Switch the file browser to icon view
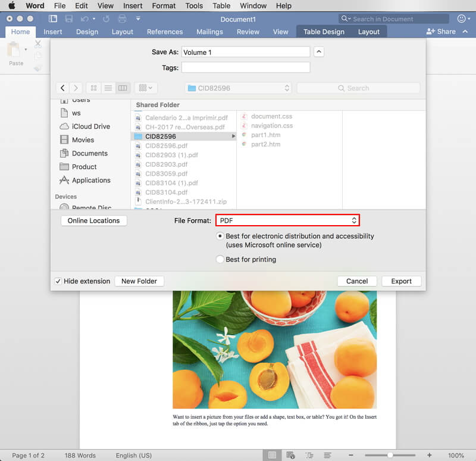 click(x=93, y=88)
